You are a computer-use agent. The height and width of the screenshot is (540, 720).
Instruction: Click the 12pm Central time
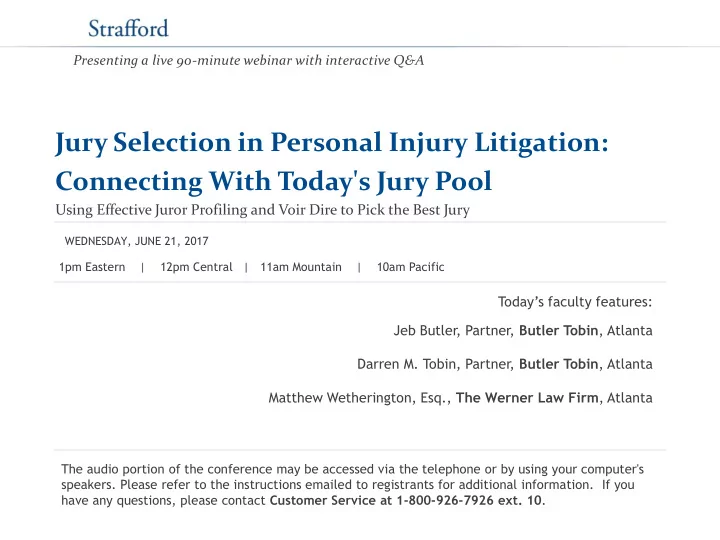(196, 267)
